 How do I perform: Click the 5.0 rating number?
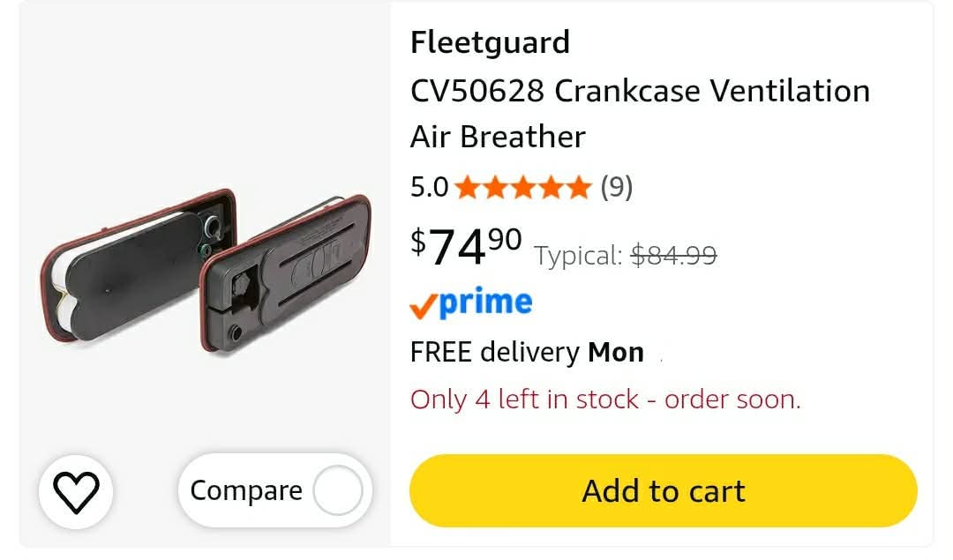point(429,187)
